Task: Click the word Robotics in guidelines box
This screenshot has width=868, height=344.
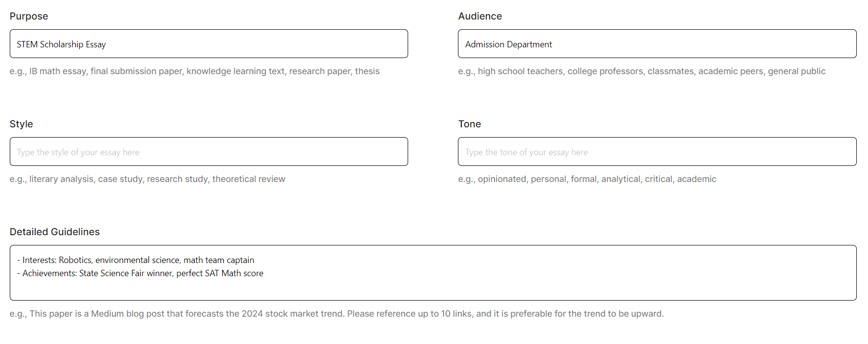Action: click(75, 260)
